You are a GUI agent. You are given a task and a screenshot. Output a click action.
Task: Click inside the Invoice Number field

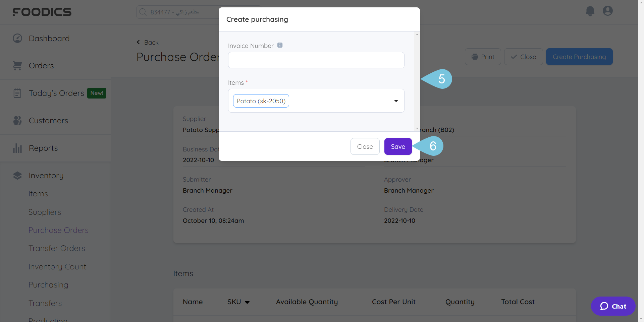click(316, 60)
